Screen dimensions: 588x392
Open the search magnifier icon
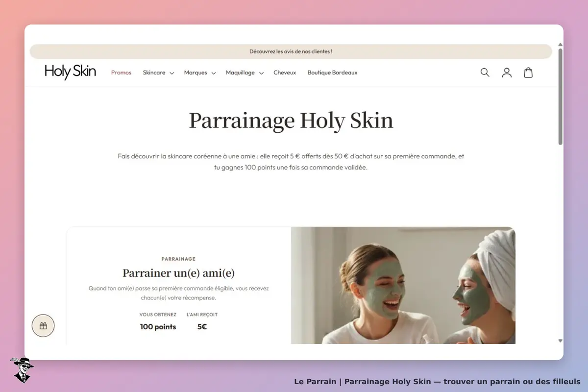[485, 73]
